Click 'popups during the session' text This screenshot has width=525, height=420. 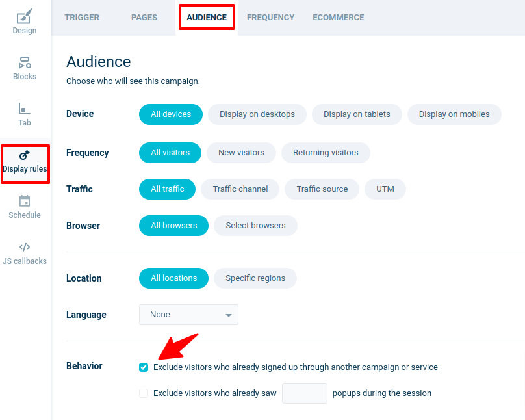(381, 393)
